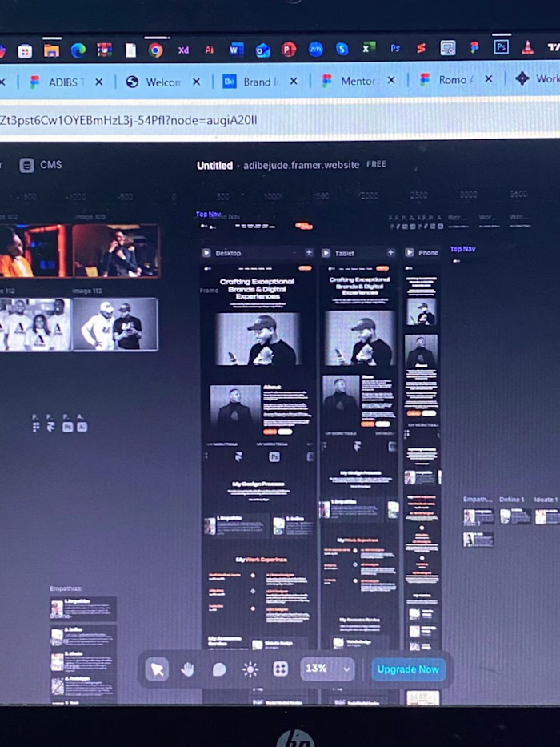
Task: Select image 113 thumbnail on canvas
Action: pyautogui.click(x=114, y=324)
